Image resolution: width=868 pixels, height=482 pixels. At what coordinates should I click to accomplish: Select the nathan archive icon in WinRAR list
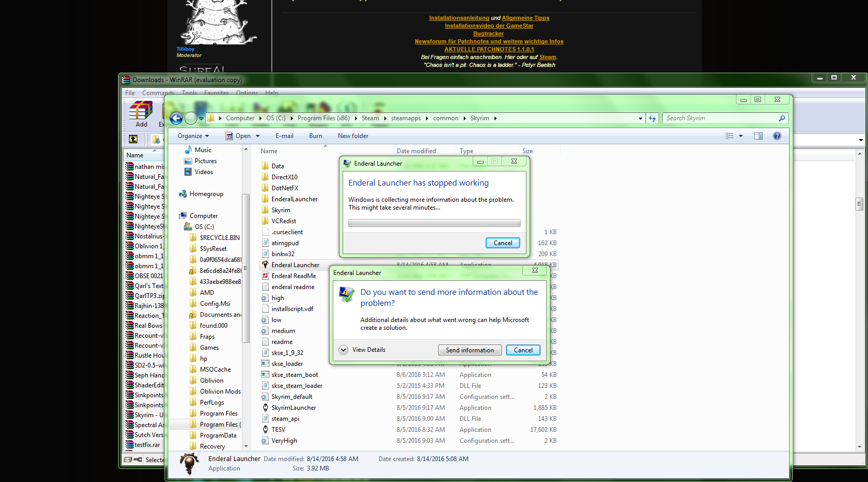click(x=130, y=166)
